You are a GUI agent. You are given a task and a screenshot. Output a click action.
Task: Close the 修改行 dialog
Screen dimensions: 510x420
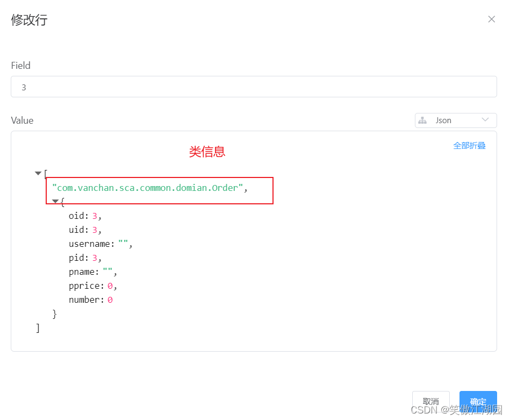[491, 19]
